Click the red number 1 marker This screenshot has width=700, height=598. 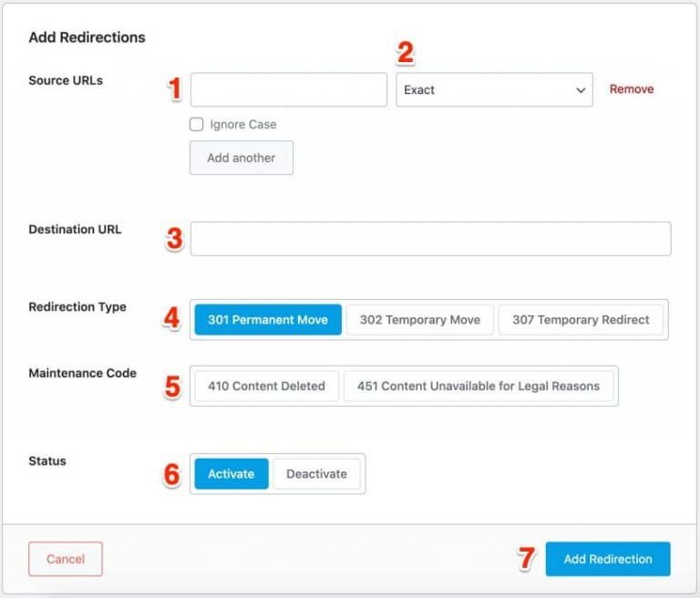176,89
